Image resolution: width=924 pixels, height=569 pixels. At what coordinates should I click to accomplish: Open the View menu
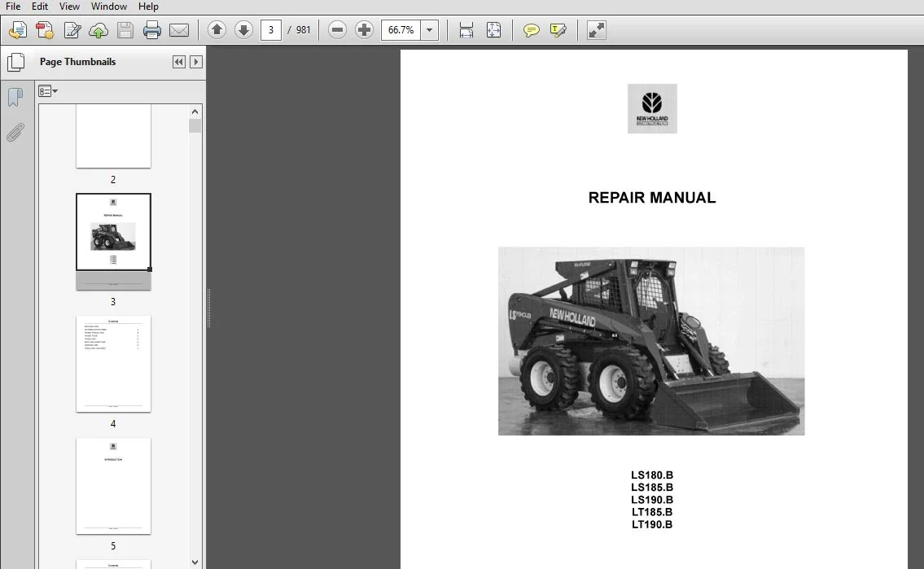69,7
